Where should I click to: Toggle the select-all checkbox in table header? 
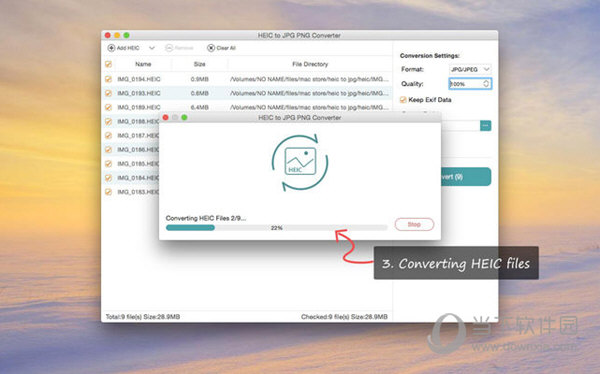[x=108, y=64]
